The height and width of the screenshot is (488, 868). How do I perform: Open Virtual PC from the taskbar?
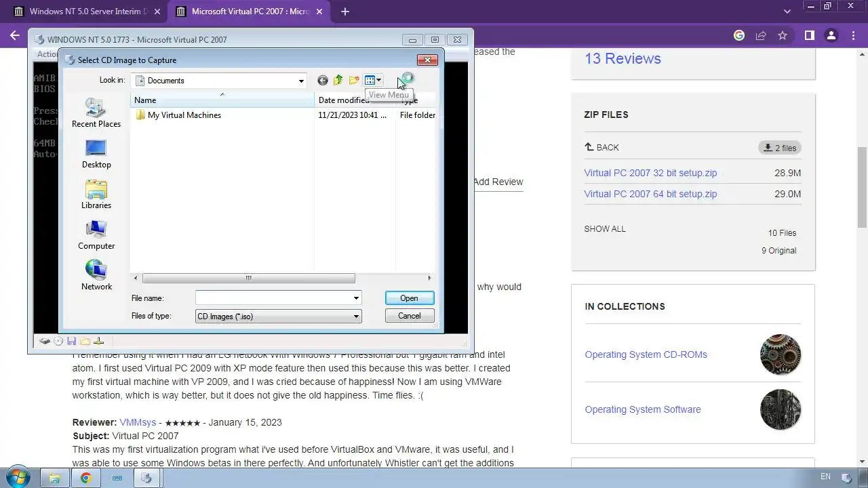[x=146, y=478]
